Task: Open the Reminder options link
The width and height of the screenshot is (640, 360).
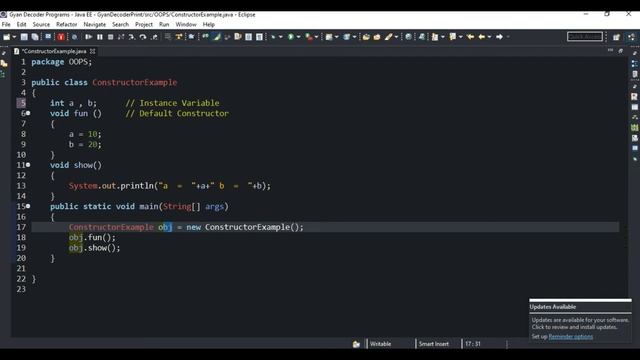Action: tap(571, 336)
